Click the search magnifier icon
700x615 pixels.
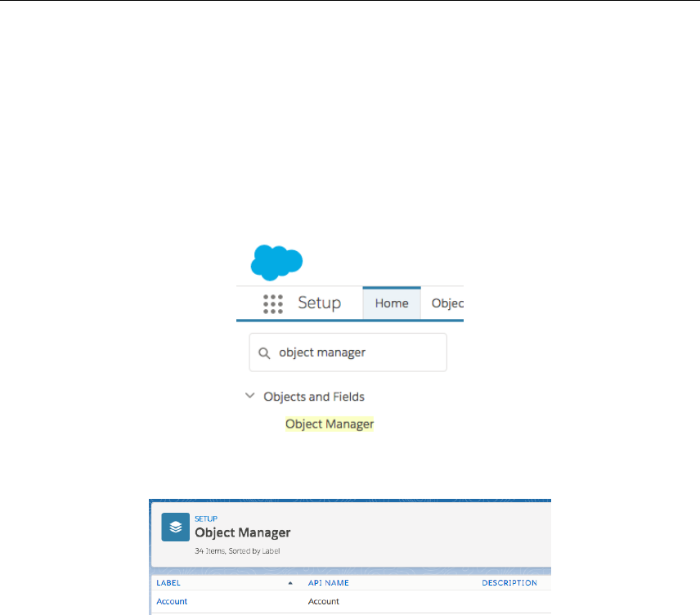click(x=264, y=353)
